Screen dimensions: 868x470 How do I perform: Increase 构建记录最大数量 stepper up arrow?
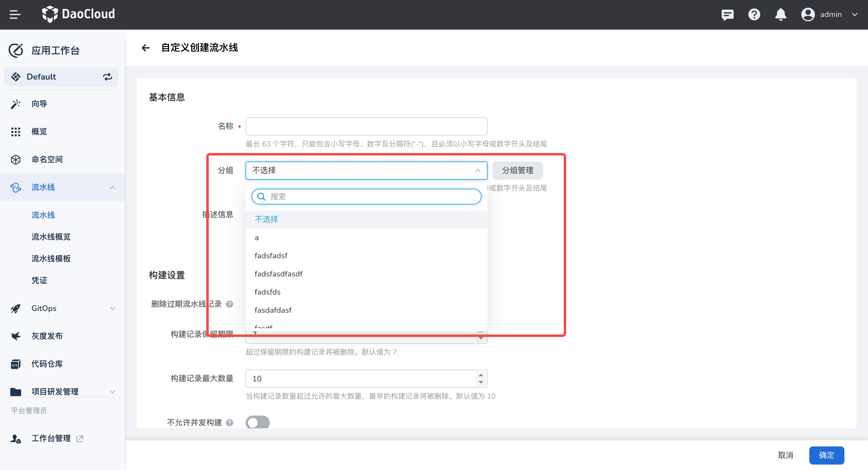(x=481, y=375)
